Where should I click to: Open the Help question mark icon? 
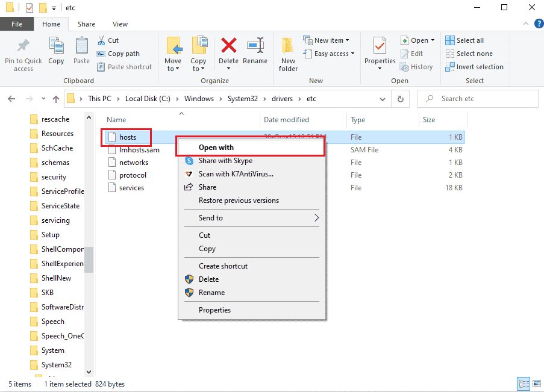tap(539, 23)
